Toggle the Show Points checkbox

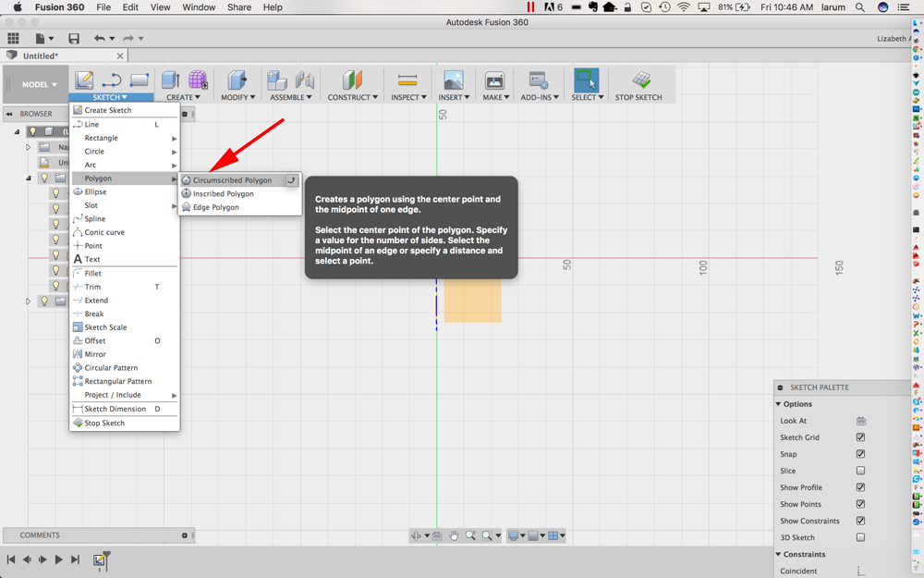click(860, 504)
